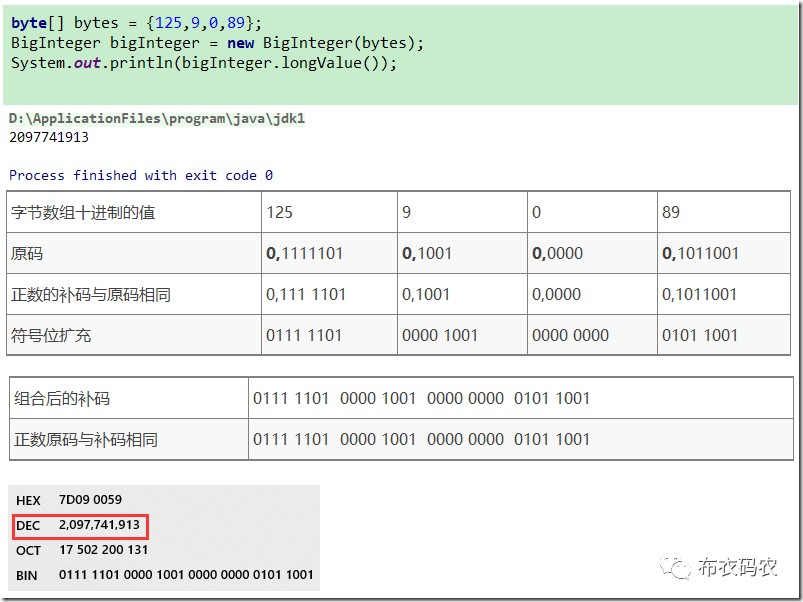Select the console output '2097741913'
Image resolution: width=803 pixels, height=602 pixels.
[x=49, y=137]
